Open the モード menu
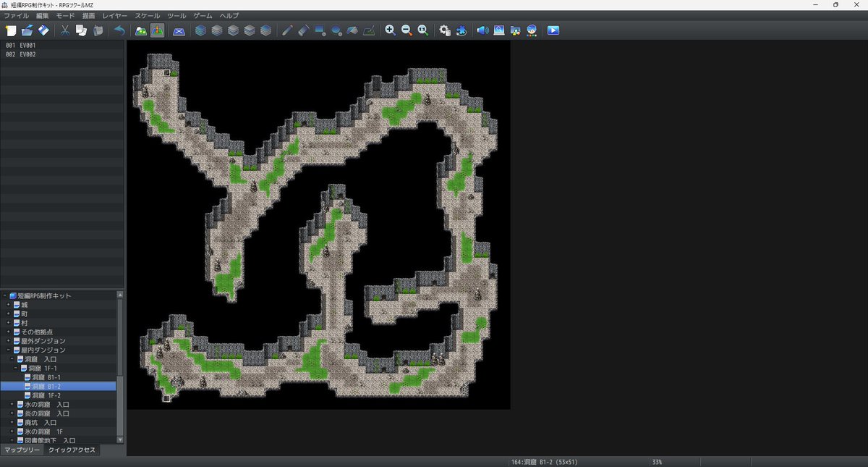This screenshot has height=467, width=868. tap(65, 15)
